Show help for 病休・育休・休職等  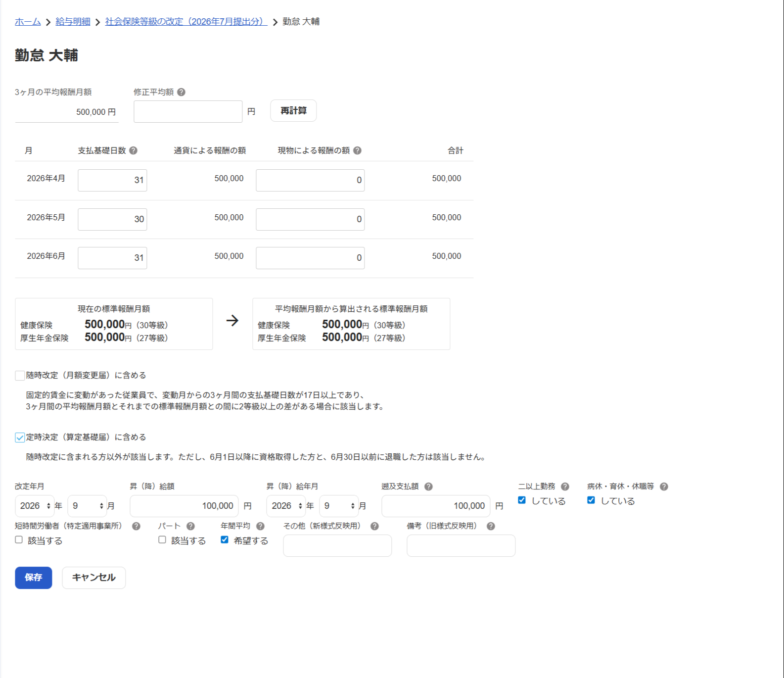(x=664, y=486)
